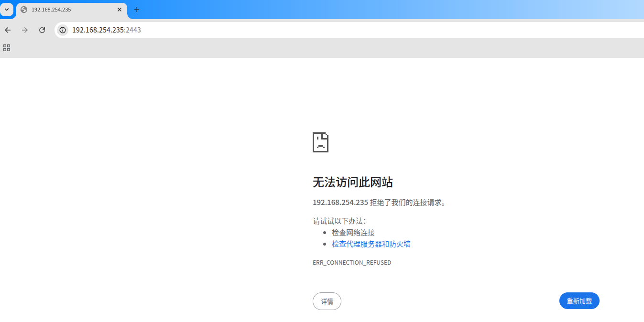Click the 重新加载 reload button
This screenshot has width=644, height=322.
579,301
